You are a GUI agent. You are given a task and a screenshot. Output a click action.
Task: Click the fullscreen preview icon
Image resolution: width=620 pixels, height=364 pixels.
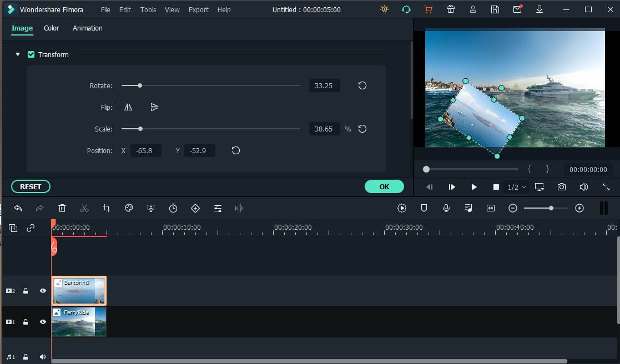(x=606, y=187)
